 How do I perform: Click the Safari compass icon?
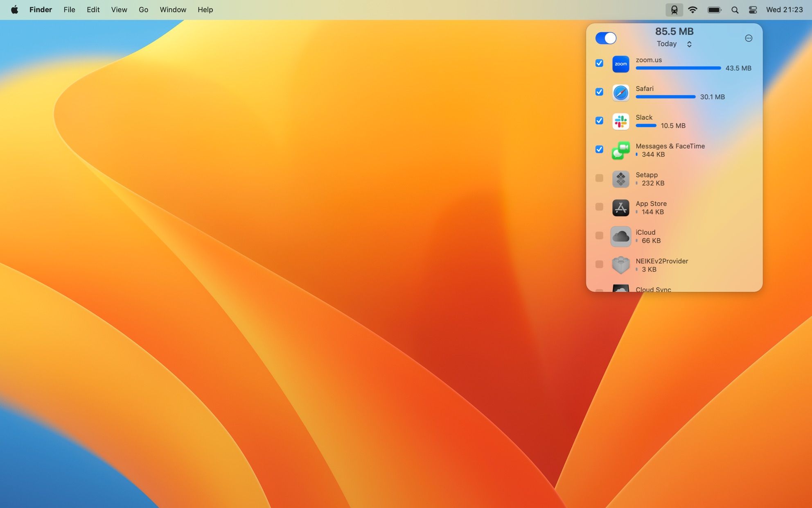620,93
